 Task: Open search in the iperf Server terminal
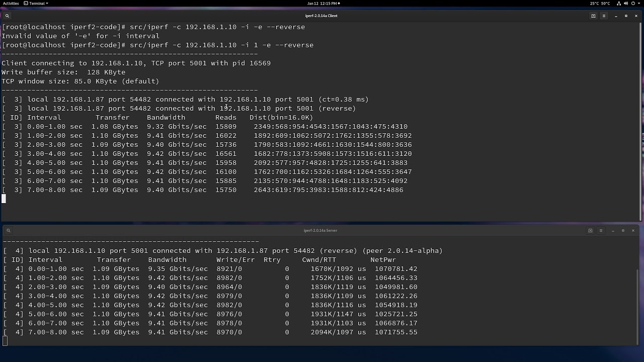point(9,230)
